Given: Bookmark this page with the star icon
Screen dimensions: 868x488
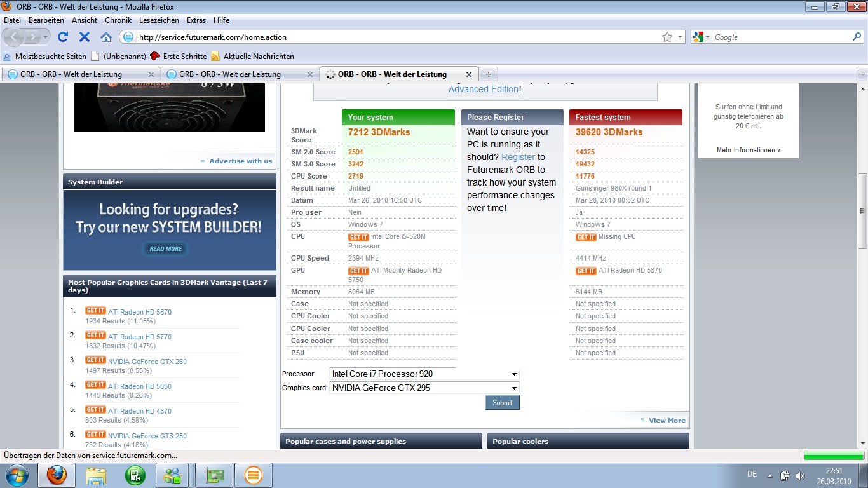Looking at the screenshot, I should 667,37.
